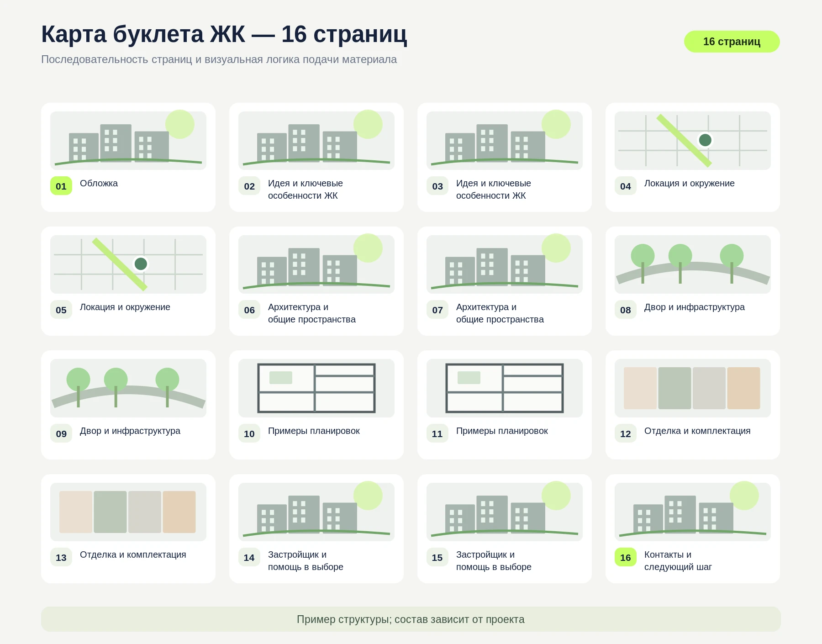Viewport: 822px width, 644px height.
Task: Select the page 16 contacts illustration
Action: tap(693, 512)
